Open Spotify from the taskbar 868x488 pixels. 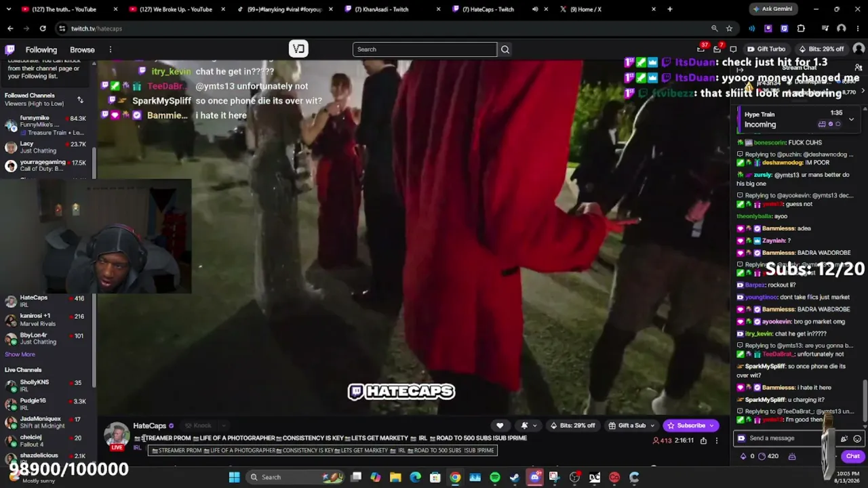495,477
